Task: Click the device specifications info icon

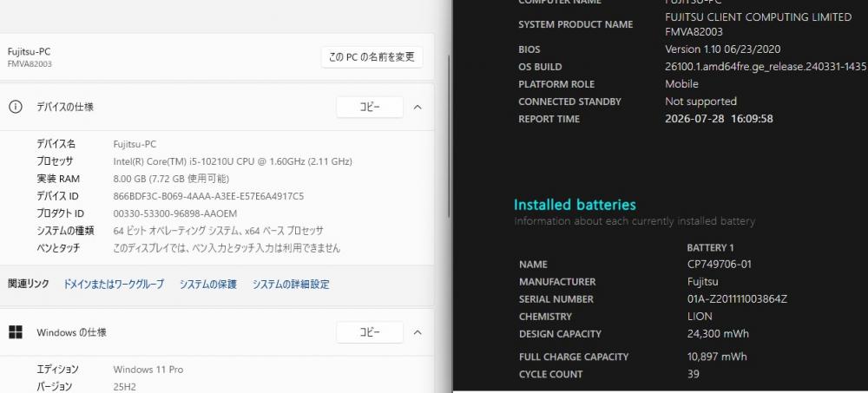Action: 16,107
